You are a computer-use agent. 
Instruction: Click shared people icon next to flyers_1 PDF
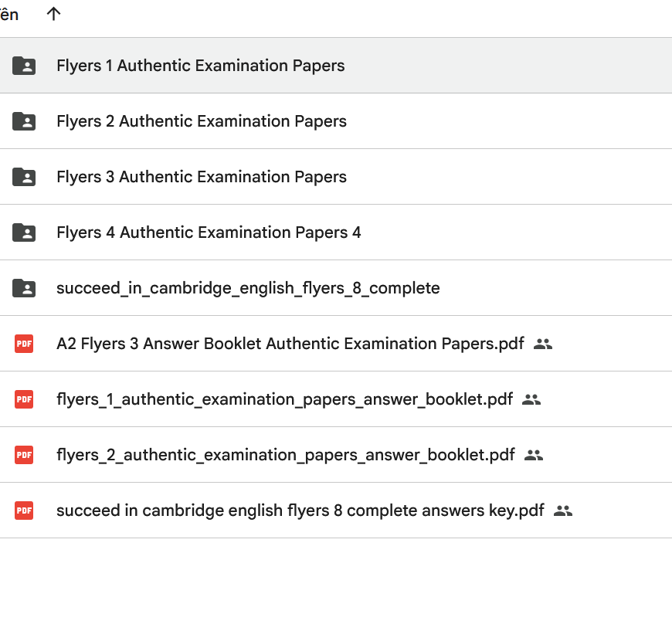coord(531,399)
